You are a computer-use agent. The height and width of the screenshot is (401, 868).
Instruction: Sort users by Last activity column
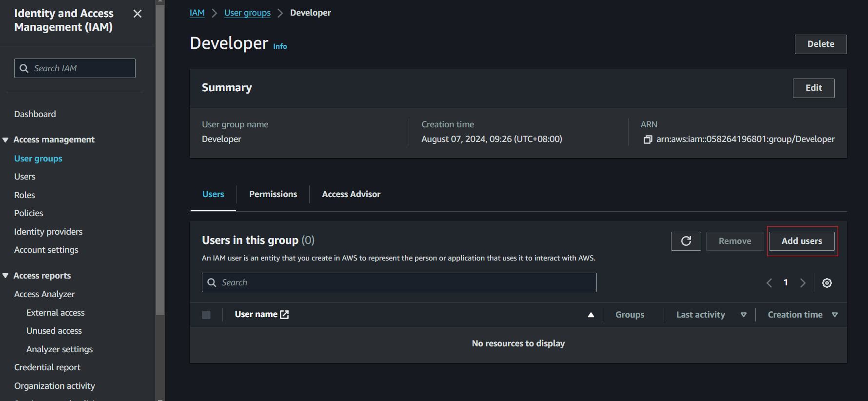coord(743,315)
